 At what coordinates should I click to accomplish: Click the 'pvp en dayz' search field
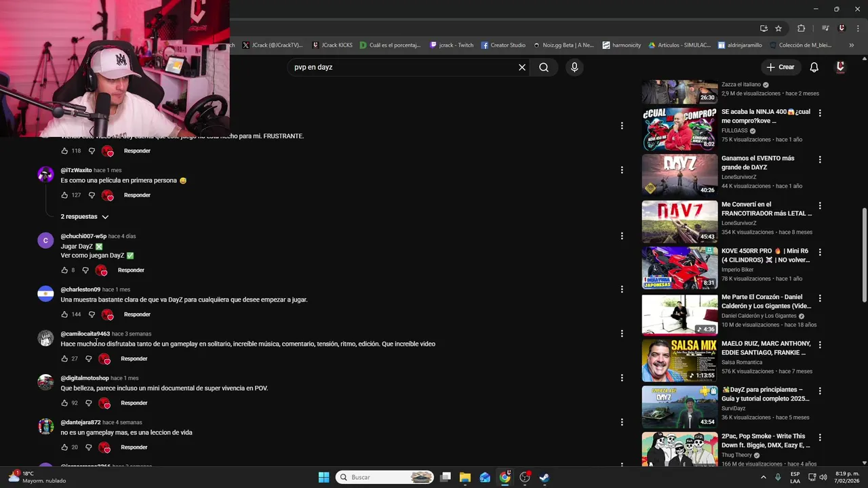click(x=401, y=67)
